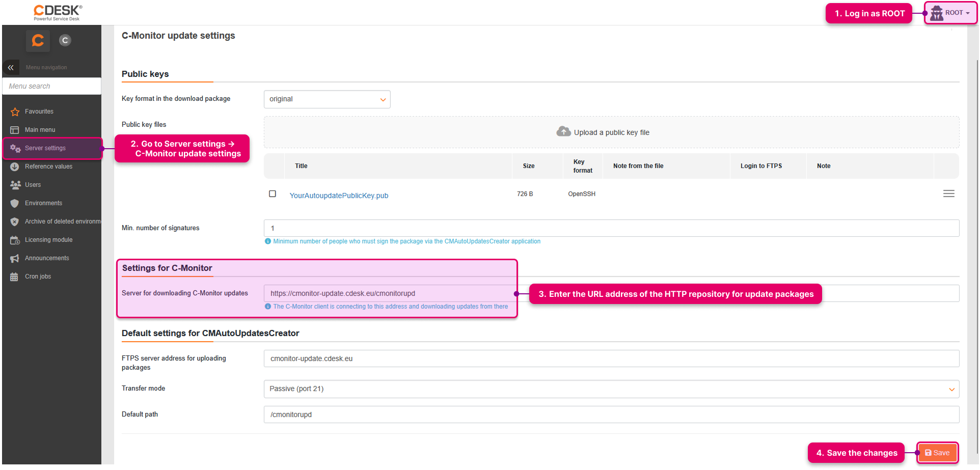This screenshot has height=470, width=980.
Task: Click the Licensing module icon
Action: click(x=15, y=240)
